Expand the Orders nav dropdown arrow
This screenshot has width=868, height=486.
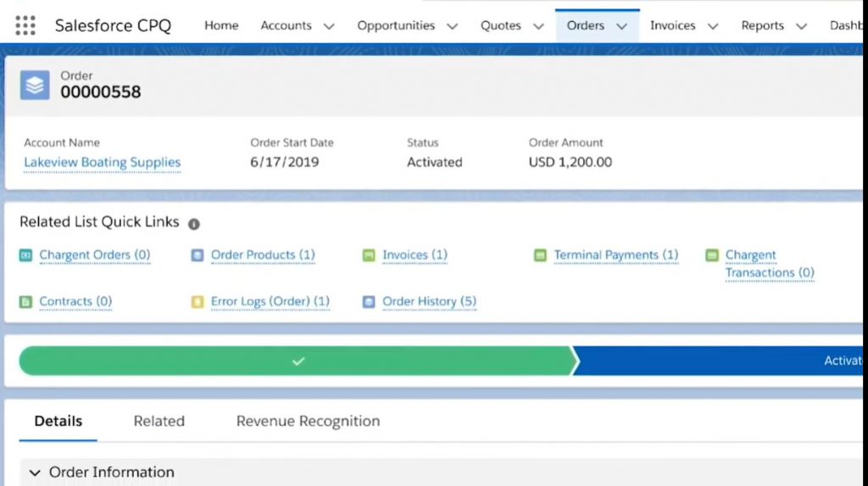coord(621,26)
